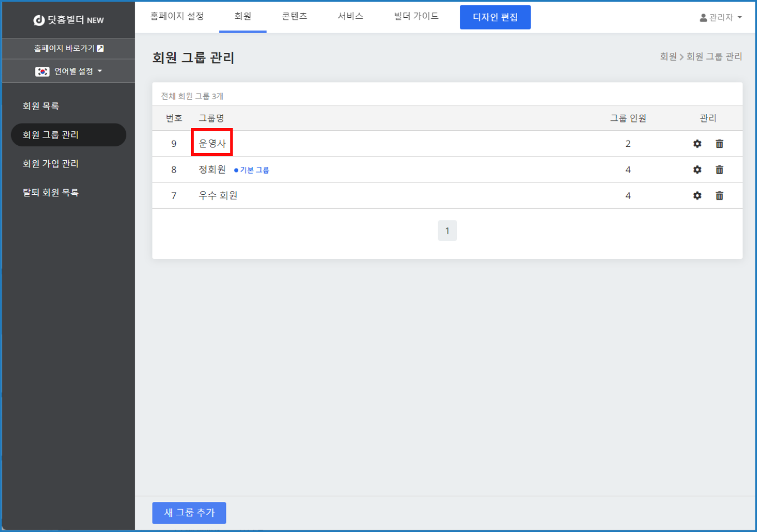
Task: Open 홈페이지 바로가기 external link
Action: coord(68,48)
